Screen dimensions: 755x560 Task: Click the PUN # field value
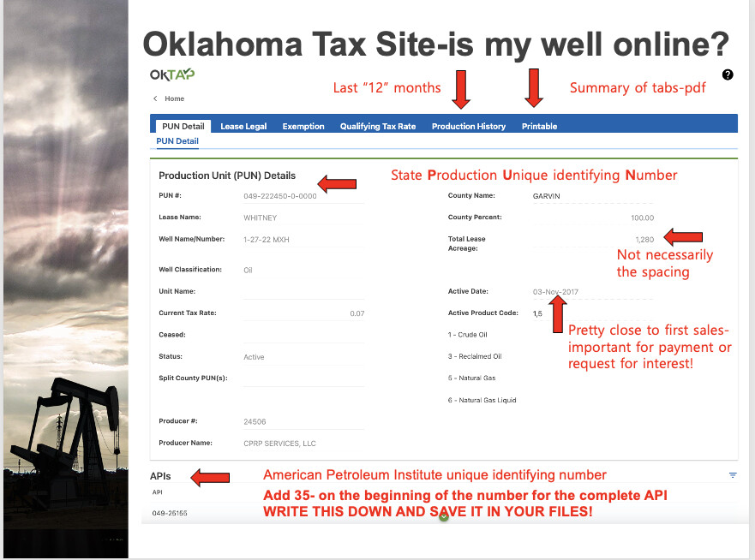coord(280,196)
